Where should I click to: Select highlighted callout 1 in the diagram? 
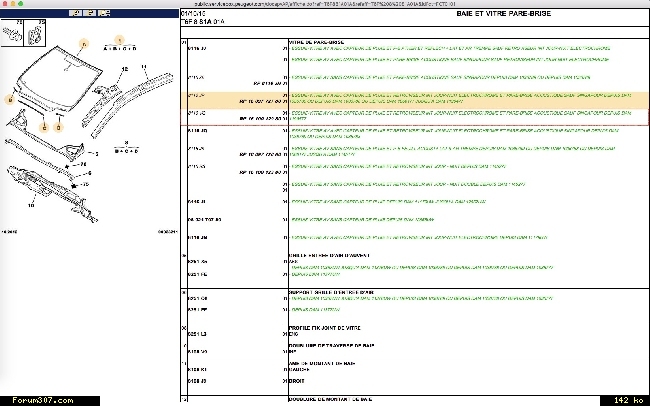pyautogui.click(x=119, y=40)
